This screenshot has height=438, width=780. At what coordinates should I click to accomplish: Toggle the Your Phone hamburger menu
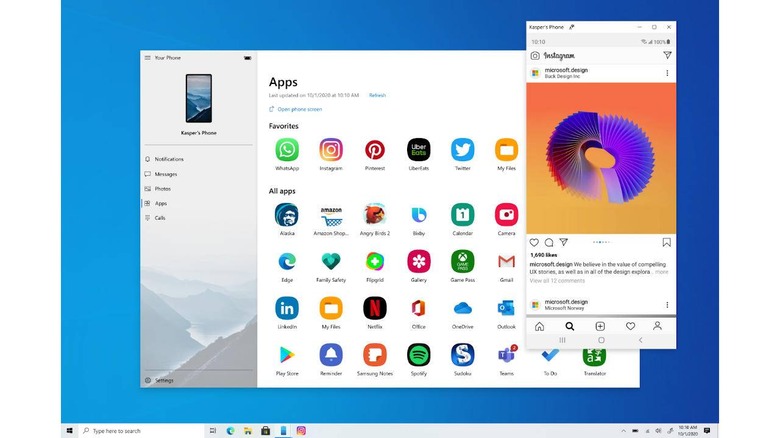pos(147,58)
